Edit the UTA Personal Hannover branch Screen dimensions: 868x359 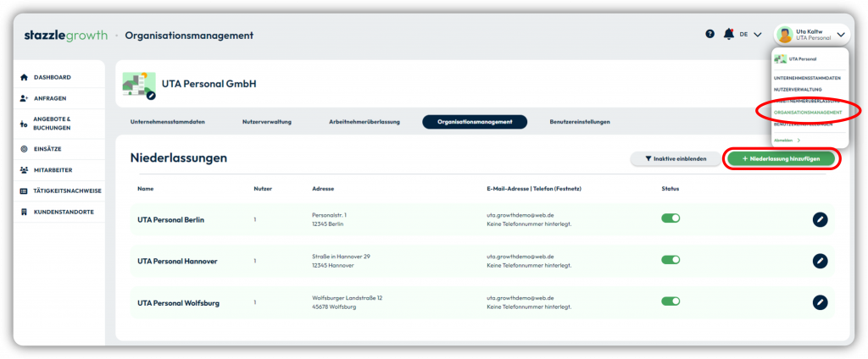pyautogui.click(x=820, y=261)
